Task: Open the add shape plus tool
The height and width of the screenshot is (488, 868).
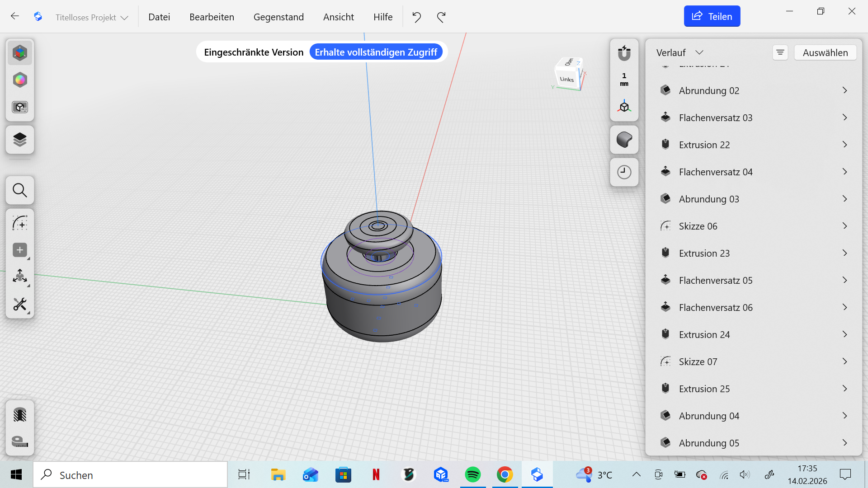Action: (x=20, y=250)
